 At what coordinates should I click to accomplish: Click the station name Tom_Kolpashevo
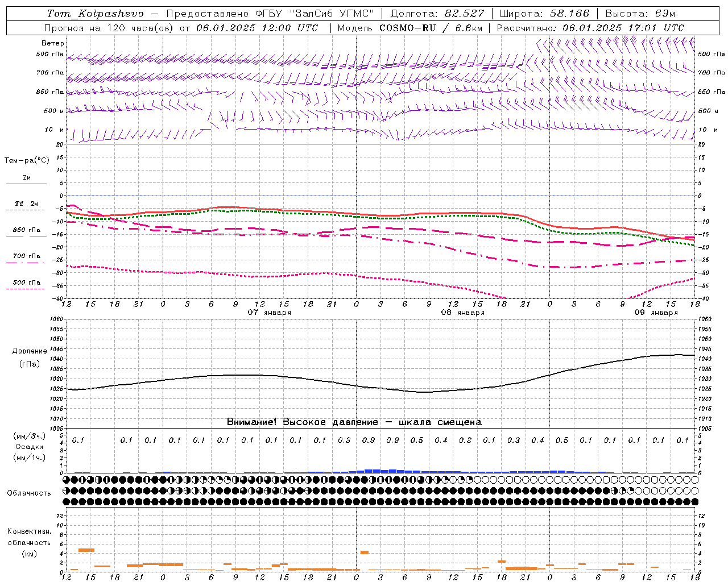pos(96,14)
